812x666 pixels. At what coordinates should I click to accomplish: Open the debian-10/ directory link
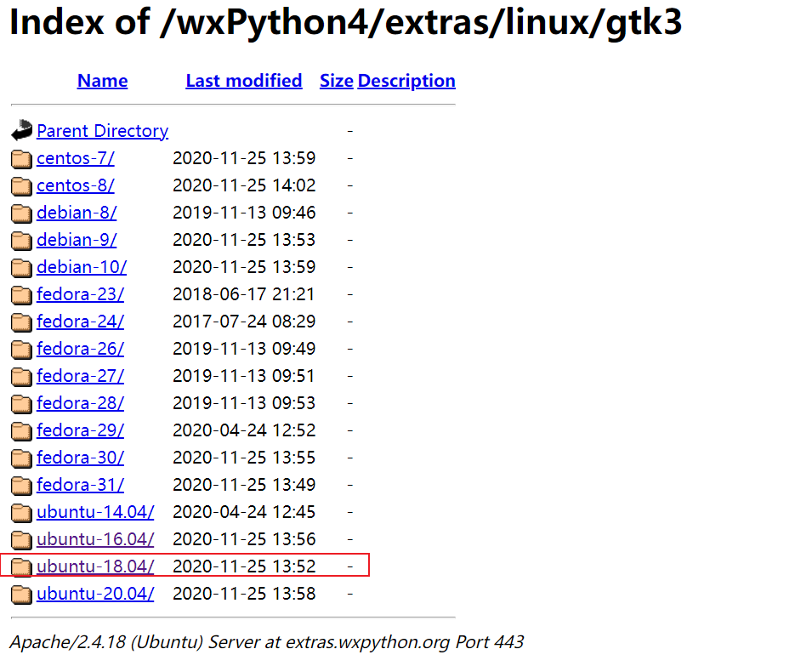pos(82,267)
